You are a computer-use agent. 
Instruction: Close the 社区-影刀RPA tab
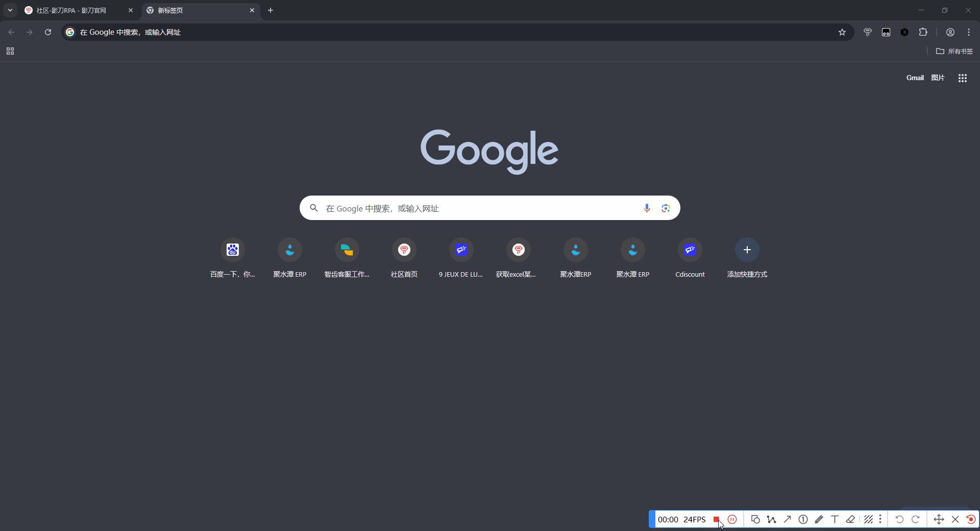131,10
